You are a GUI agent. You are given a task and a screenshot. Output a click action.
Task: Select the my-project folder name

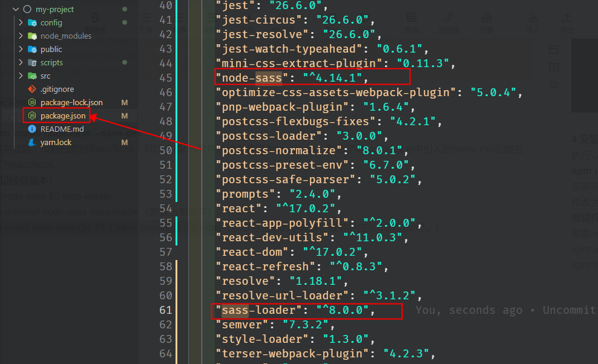[54, 10]
